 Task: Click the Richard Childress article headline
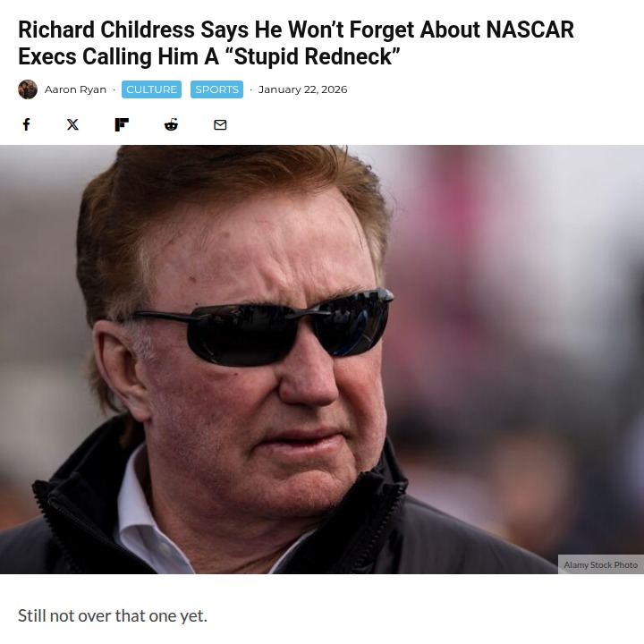(296, 43)
